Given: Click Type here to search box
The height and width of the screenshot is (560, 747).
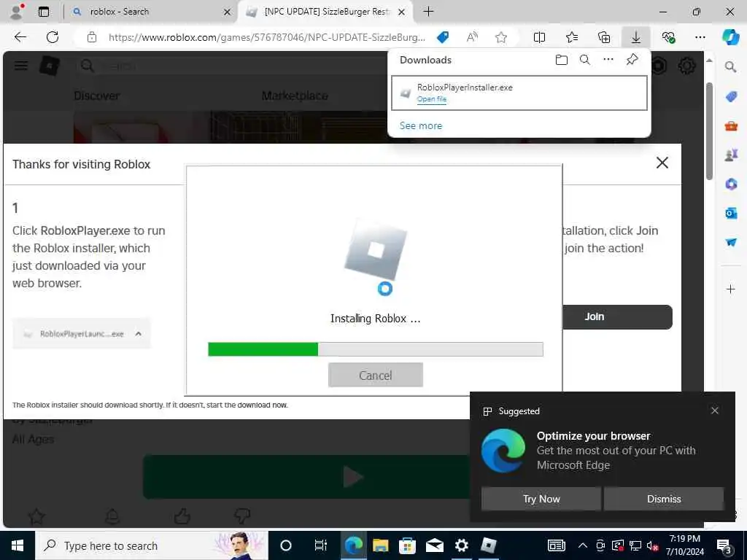Looking at the screenshot, I should coord(152,545).
